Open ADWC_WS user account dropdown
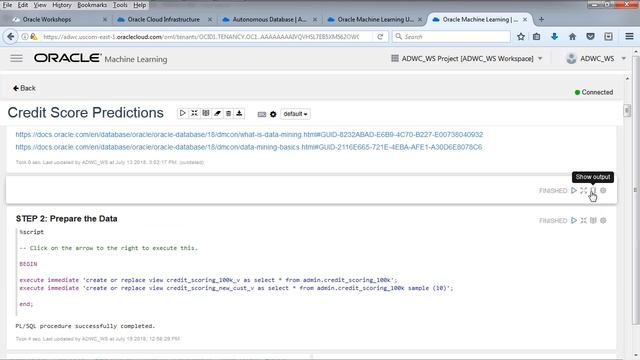The height and width of the screenshot is (360, 640). (x=596, y=59)
